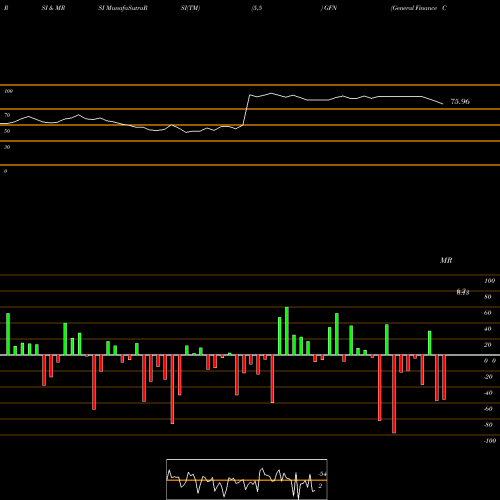Click the '(5,5' parameter text
Image resolution: width=500 pixels, height=500 pixels.
click(x=256, y=8)
